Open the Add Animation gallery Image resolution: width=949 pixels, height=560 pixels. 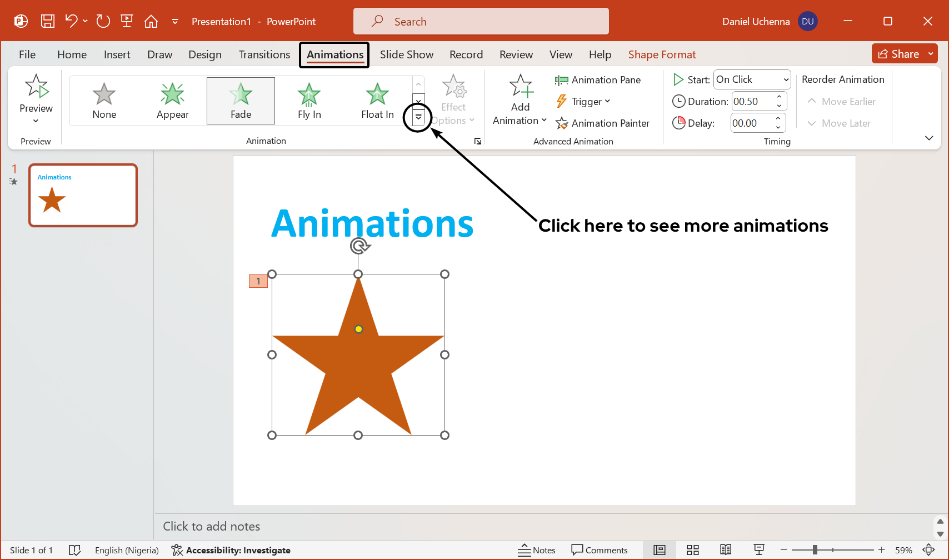coord(520,100)
